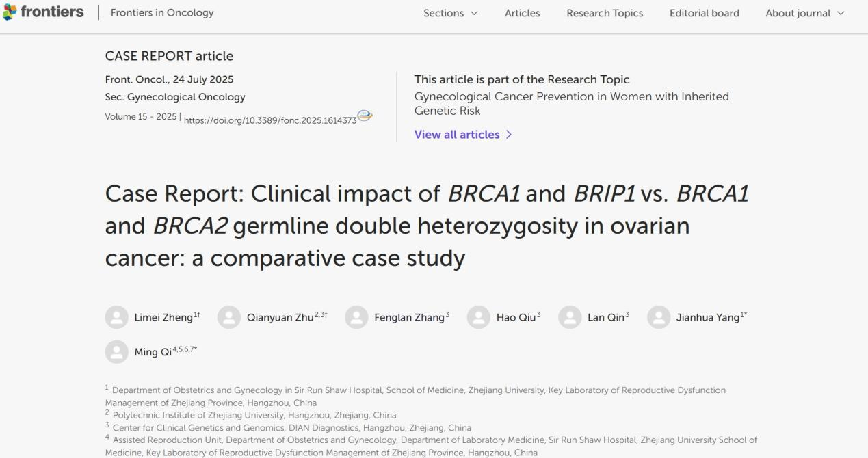Open Ming Qi's author name link

pos(153,353)
